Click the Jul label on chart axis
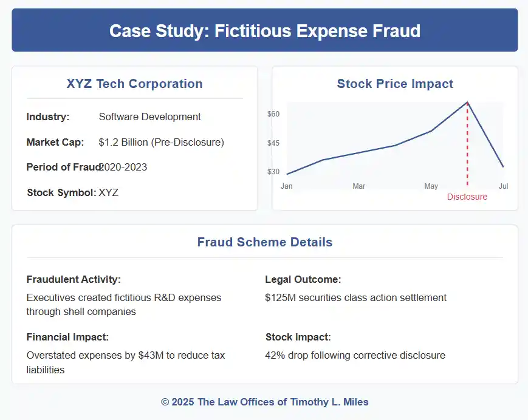Screen dimensions: 528x420 [503, 186]
